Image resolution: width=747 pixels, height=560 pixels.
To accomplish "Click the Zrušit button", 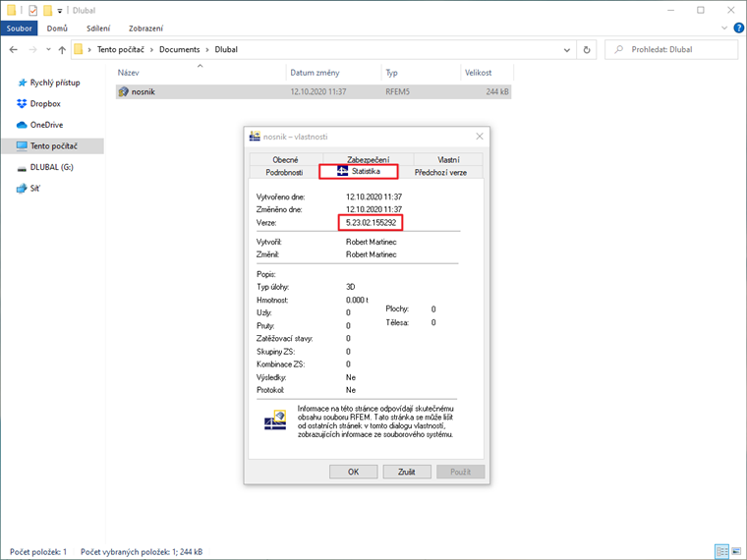I will [406, 472].
